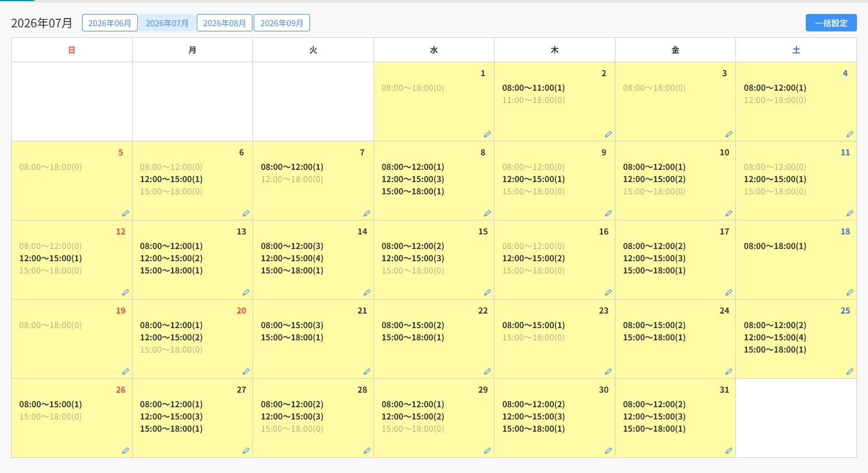Select 08:00〜12:00(1) slot on July 7
Screen dimensions: 868x473
click(292, 167)
